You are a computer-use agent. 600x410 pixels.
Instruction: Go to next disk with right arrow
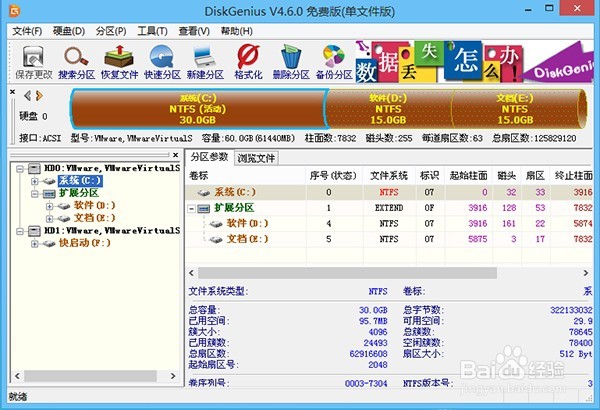[x=39, y=96]
